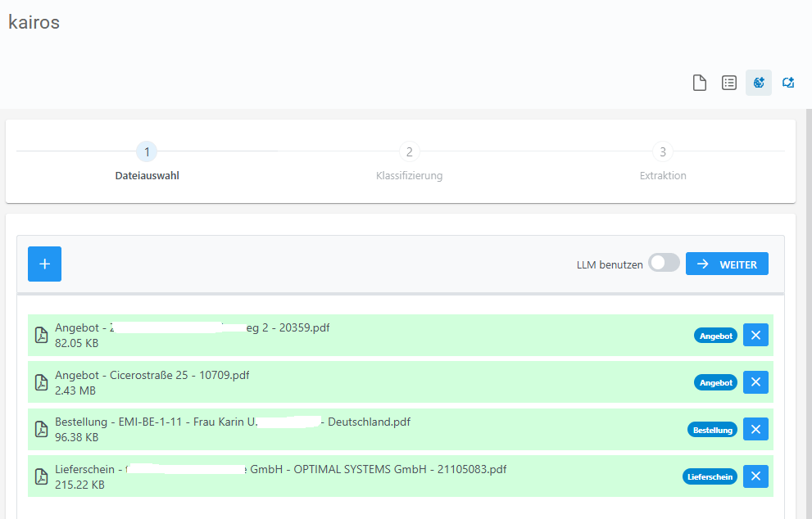This screenshot has height=519, width=812.
Task: Go to step 3 Extraktion
Action: point(663,152)
